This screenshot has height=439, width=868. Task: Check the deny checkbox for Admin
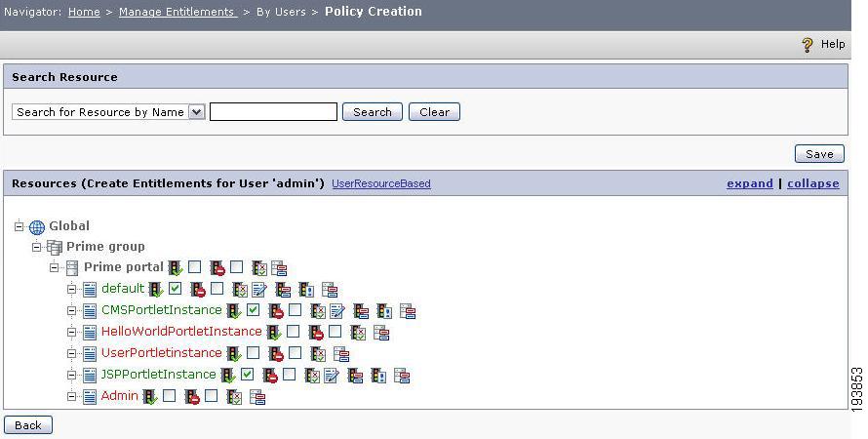click(x=212, y=395)
